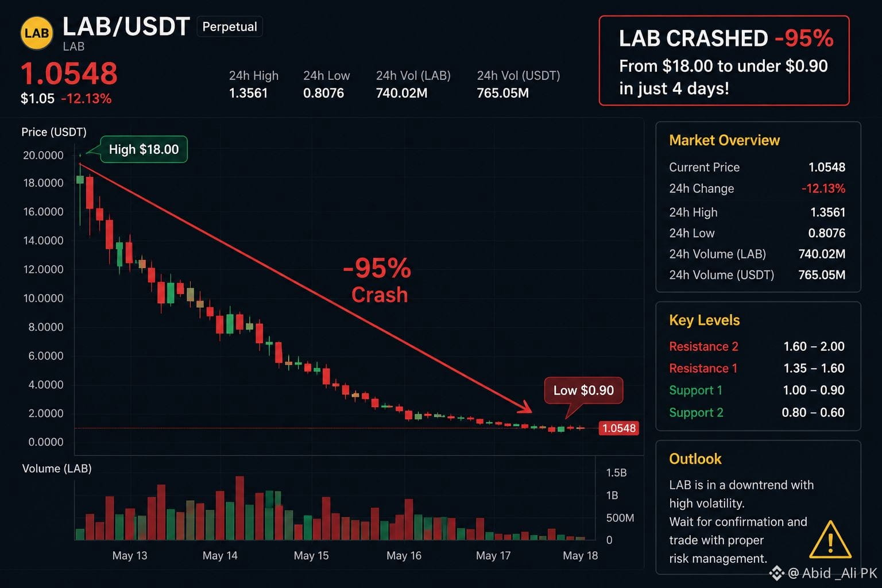Click the Market Overview heading
Screen dimensions: 882x588
(724, 141)
